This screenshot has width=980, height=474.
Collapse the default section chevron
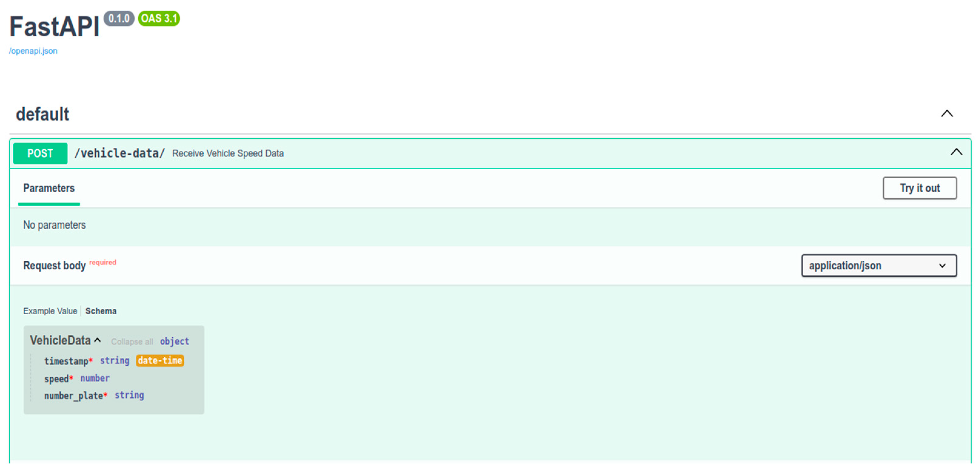[947, 113]
